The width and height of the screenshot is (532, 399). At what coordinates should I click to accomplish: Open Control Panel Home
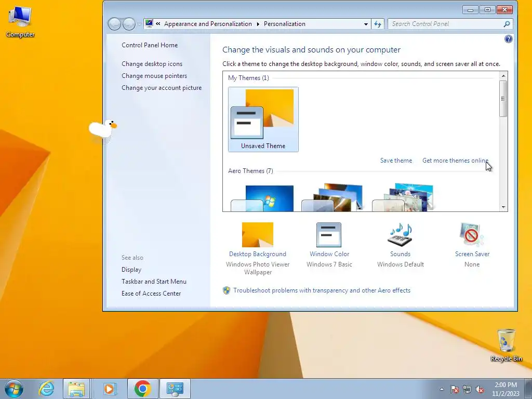pyautogui.click(x=150, y=45)
